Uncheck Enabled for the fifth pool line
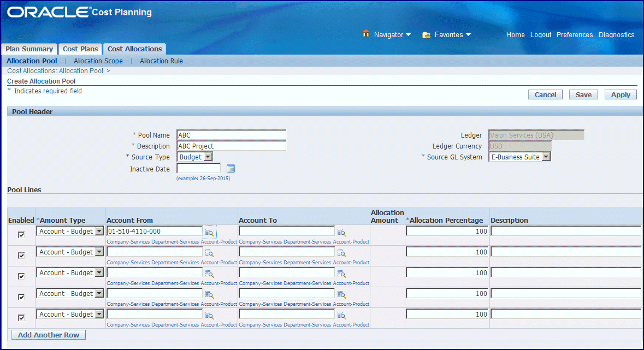Image resolution: width=644 pixels, height=350 pixels. [21, 318]
